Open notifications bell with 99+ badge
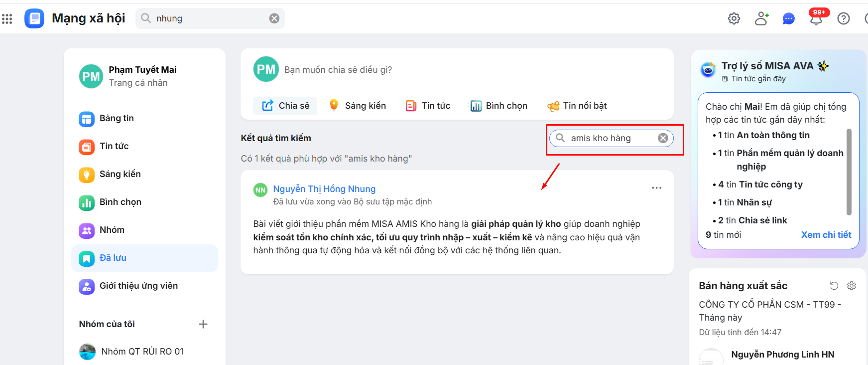 pyautogui.click(x=817, y=18)
